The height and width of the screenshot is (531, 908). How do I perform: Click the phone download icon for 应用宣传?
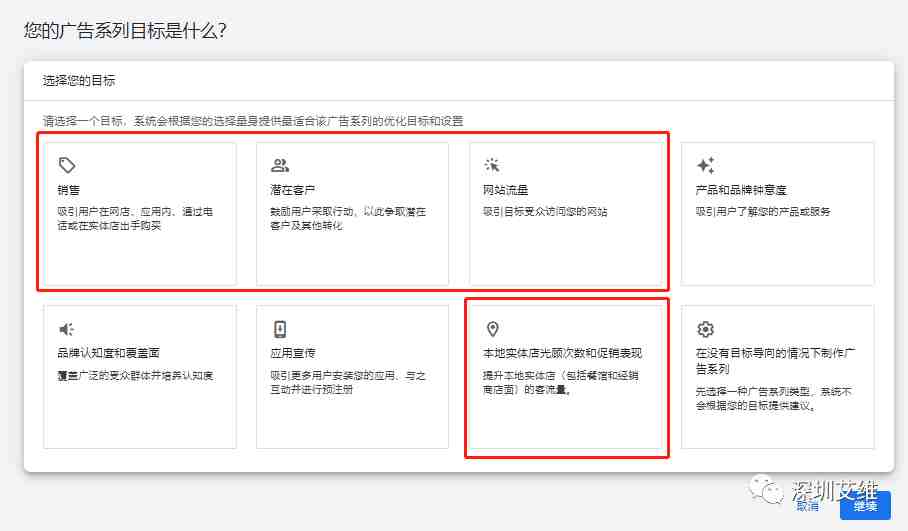coord(280,329)
